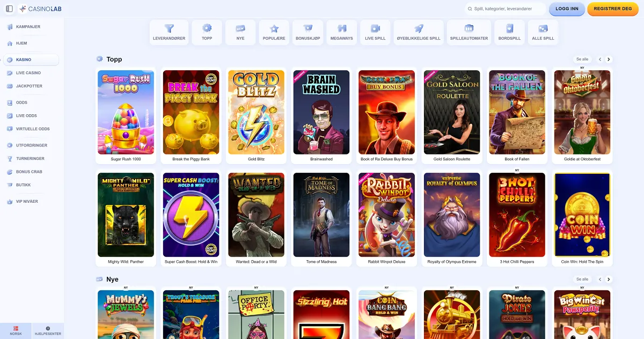The width and height of the screenshot is (644, 339).
Task: Click the Logg Inn button
Action: coord(567,9)
